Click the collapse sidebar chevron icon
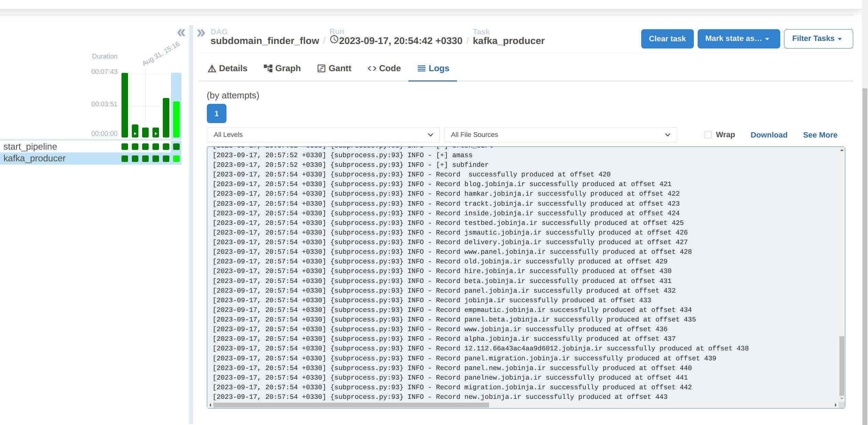 181,32
